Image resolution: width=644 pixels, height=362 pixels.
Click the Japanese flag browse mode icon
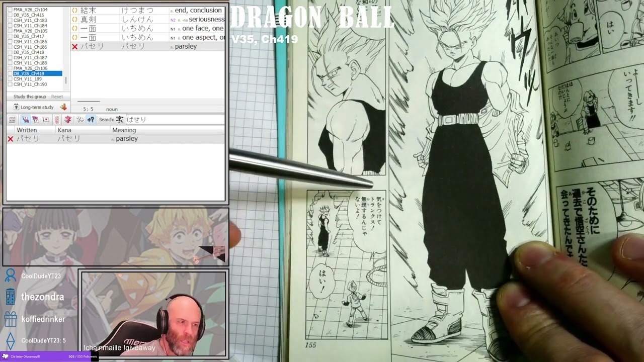[x=46, y=120]
